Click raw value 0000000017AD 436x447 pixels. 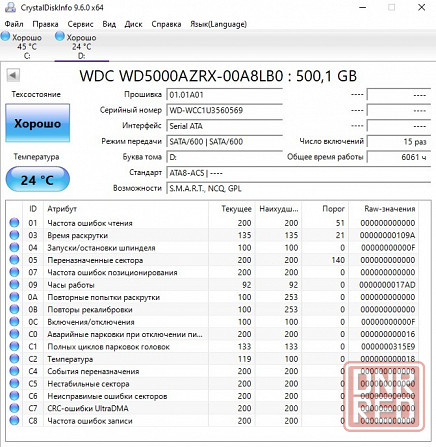(x=387, y=285)
